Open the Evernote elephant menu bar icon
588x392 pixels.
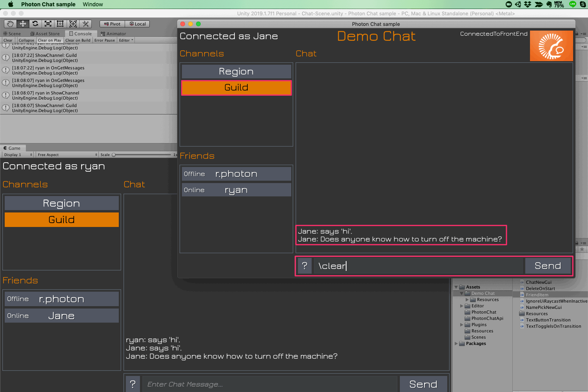[549, 4]
